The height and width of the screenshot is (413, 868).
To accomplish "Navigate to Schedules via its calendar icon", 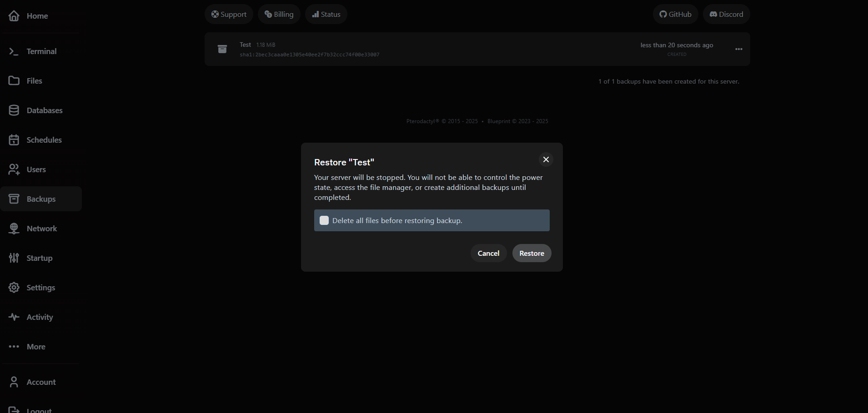I will point(14,139).
